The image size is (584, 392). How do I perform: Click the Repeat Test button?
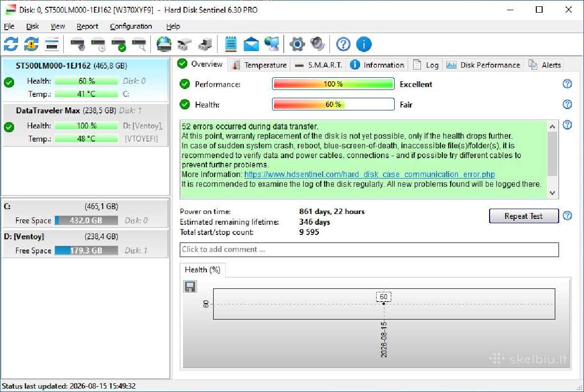point(524,216)
